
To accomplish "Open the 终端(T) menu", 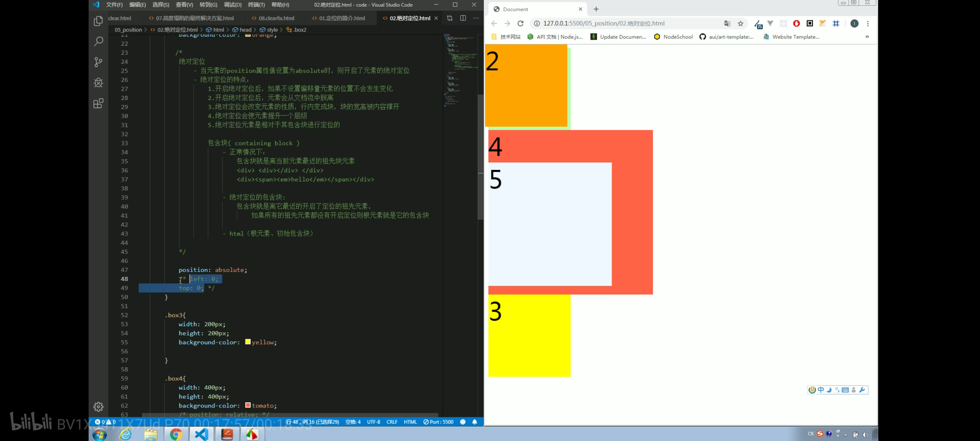I will pyautogui.click(x=256, y=5).
